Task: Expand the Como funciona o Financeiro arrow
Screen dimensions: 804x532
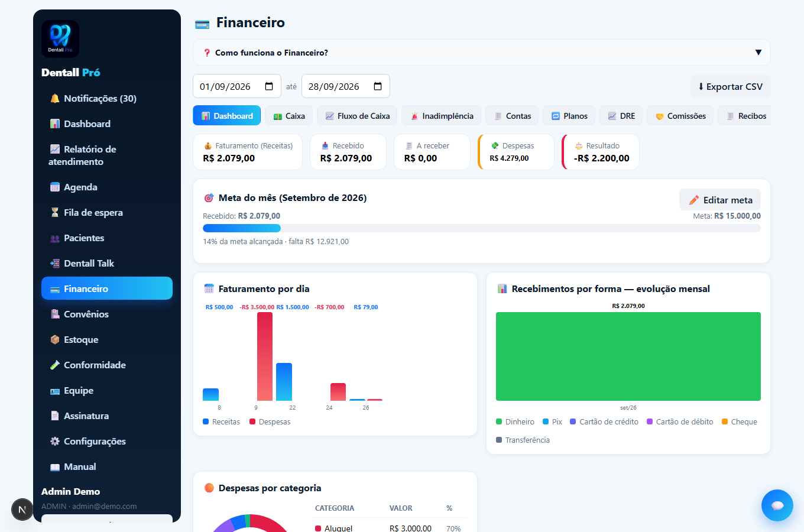Action: [758, 53]
